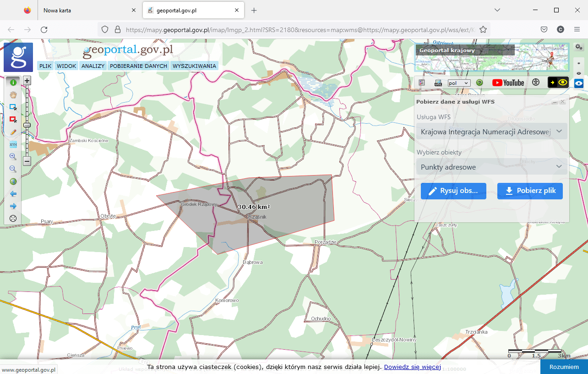Image resolution: width=588 pixels, height=374 pixels.
Task: Open the WMS layers icon
Action: coord(438,83)
